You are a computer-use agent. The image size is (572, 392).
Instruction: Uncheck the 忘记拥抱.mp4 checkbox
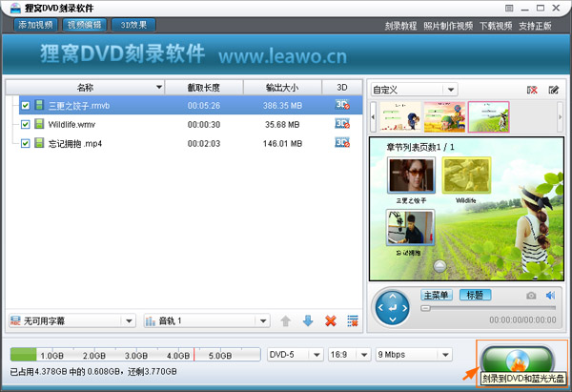click(25, 143)
